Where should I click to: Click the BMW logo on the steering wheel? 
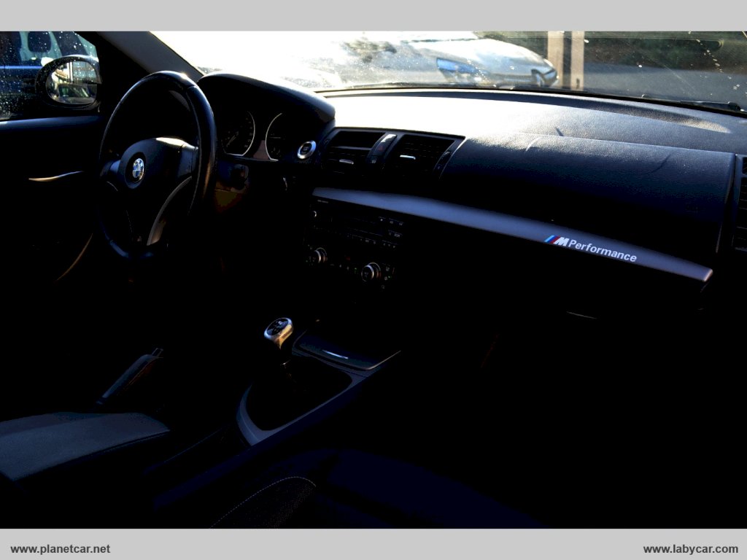coord(138,169)
